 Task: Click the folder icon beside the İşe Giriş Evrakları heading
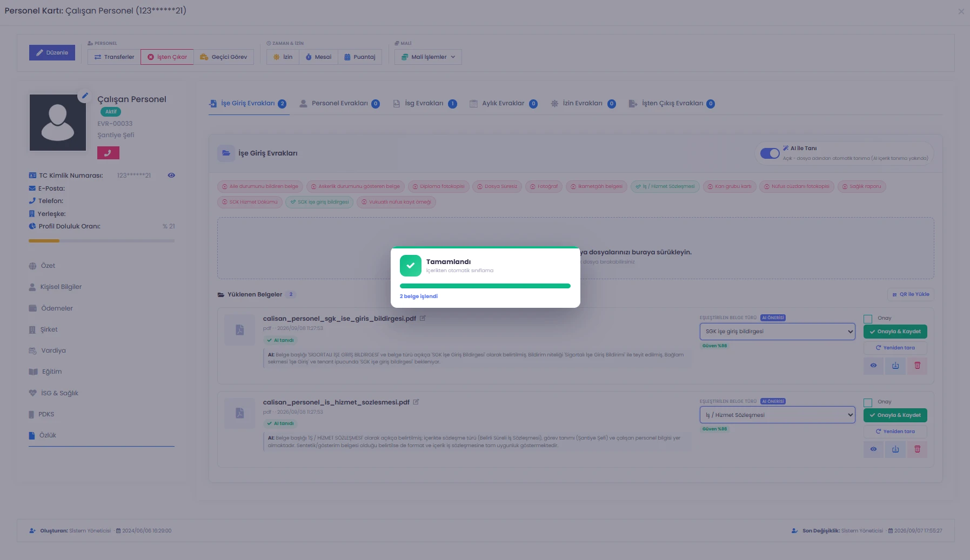pos(226,153)
